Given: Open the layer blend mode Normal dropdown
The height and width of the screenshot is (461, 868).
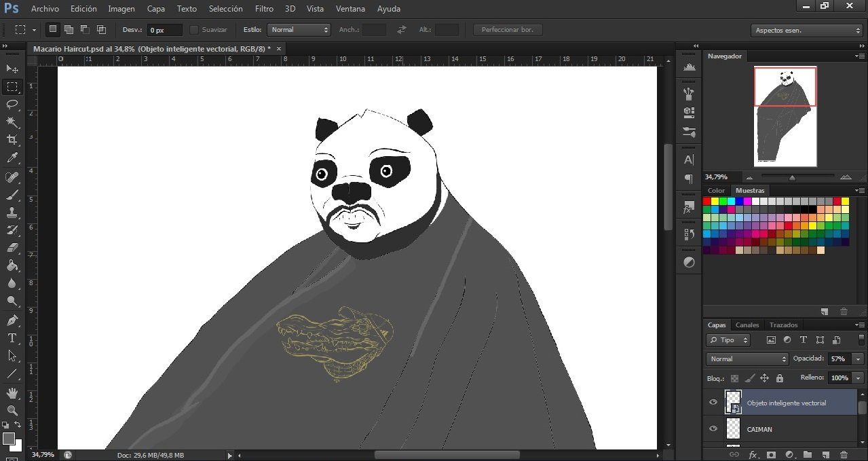Looking at the screenshot, I should click(x=747, y=358).
